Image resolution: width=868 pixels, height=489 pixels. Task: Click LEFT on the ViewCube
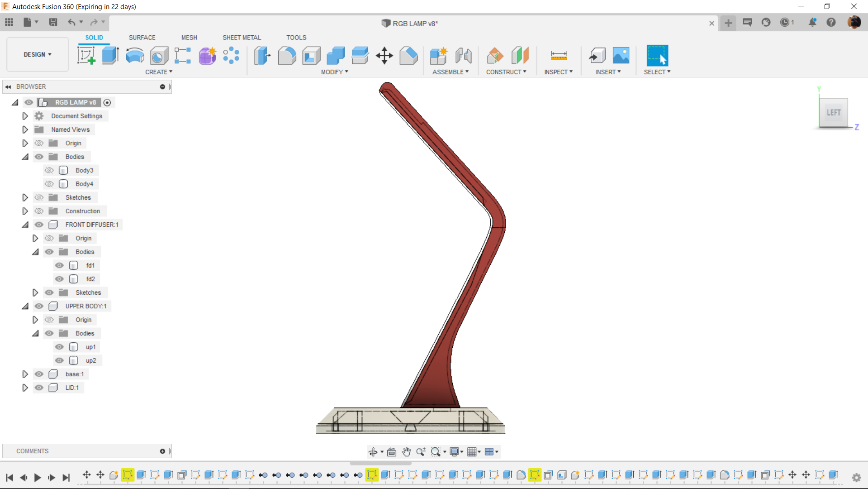tap(834, 113)
